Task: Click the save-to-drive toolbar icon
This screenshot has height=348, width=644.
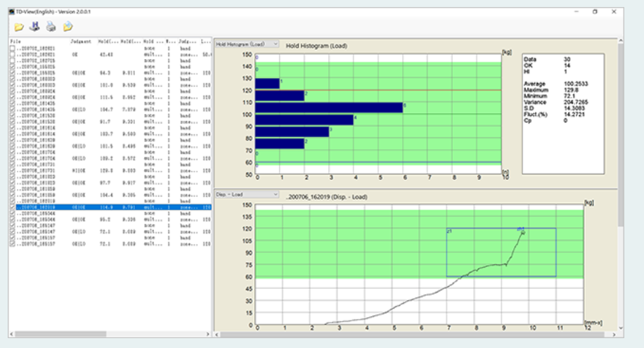Action: [35, 27]
